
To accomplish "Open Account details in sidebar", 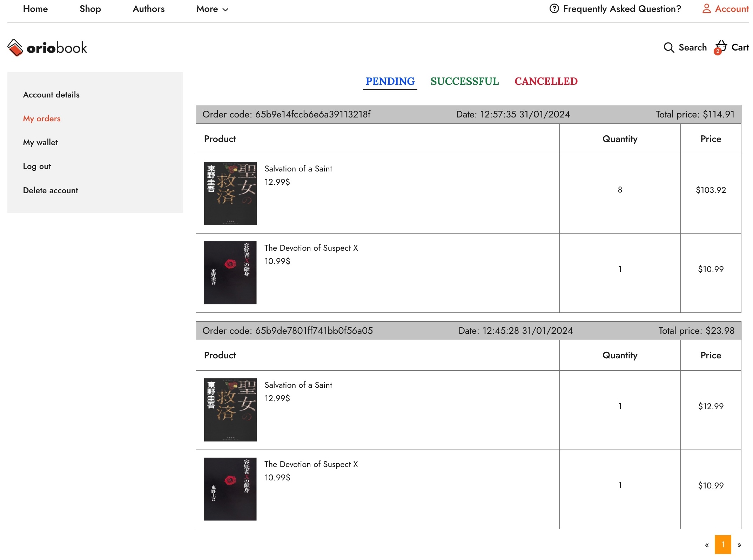I will point(51,95).
